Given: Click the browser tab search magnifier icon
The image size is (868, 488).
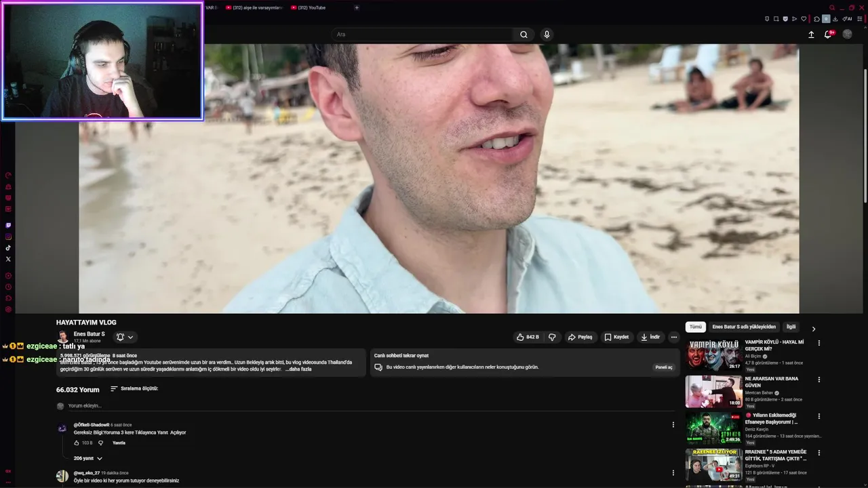Looking at the screenshot, I should tap(832, 7).
